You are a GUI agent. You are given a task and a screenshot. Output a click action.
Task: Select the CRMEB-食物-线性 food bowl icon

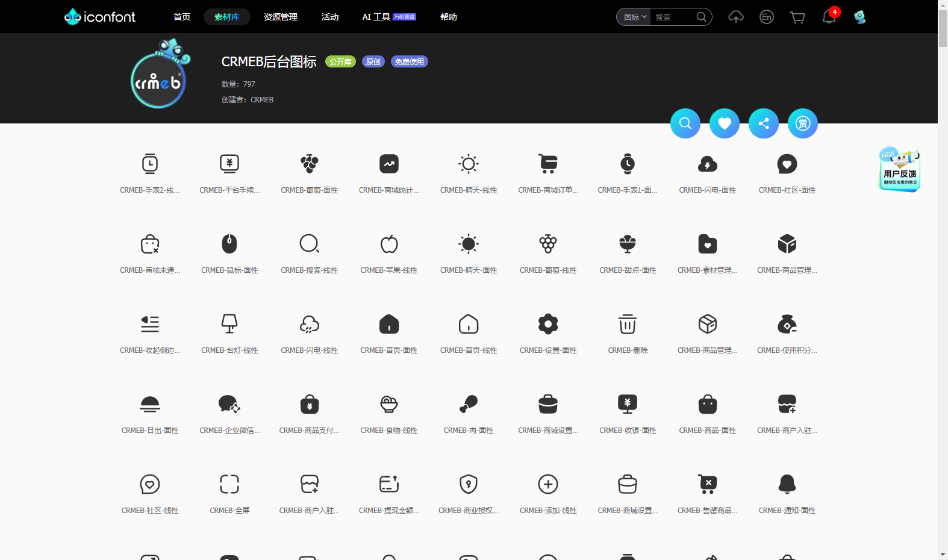(389, 404)
